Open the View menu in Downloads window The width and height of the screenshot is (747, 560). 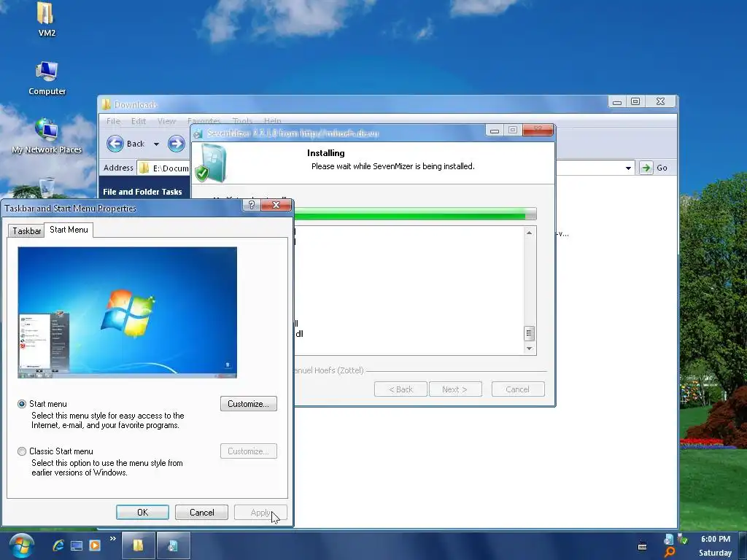(x=166, y=121)
